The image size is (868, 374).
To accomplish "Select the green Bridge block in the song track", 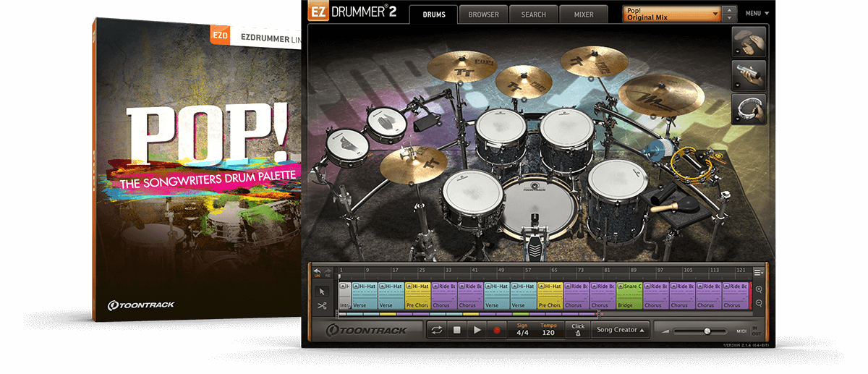I will (x=629, y=296).
